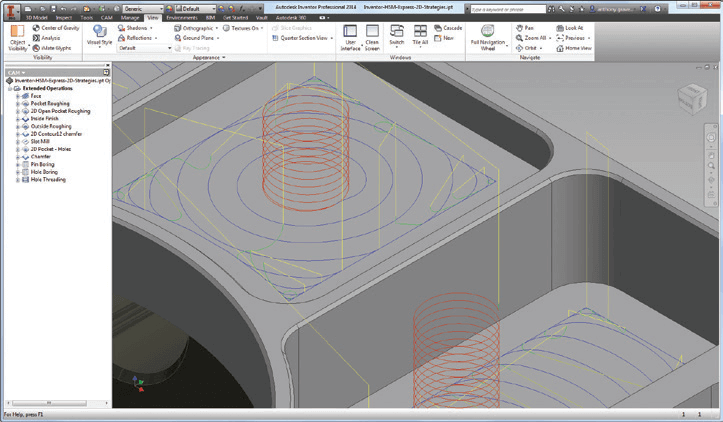
Task: Expand the Pocket Roughing operation node
Action: tap(18, 104)
